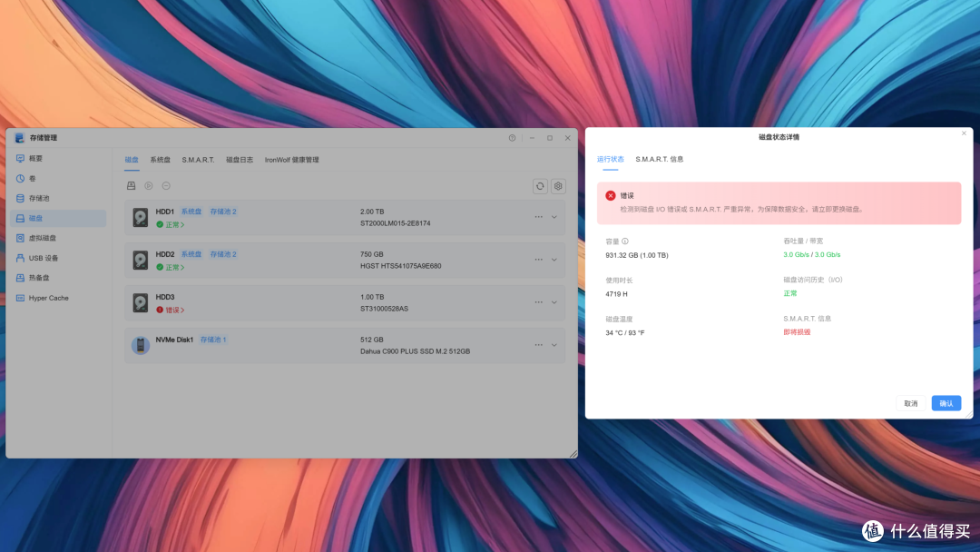Click HDD1 系统盘 tag
The height and width of the screenshot is (552, 980).
[x=191, y=212]
